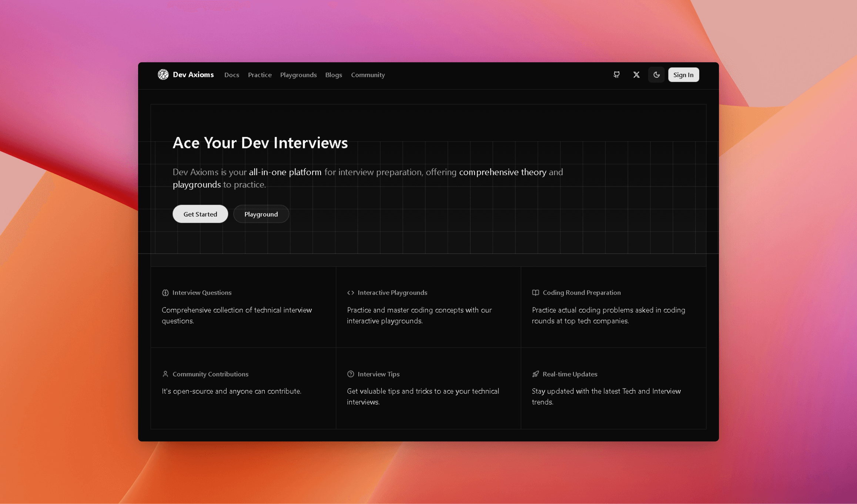Go to the Practice nav item

tap(260, 75)
